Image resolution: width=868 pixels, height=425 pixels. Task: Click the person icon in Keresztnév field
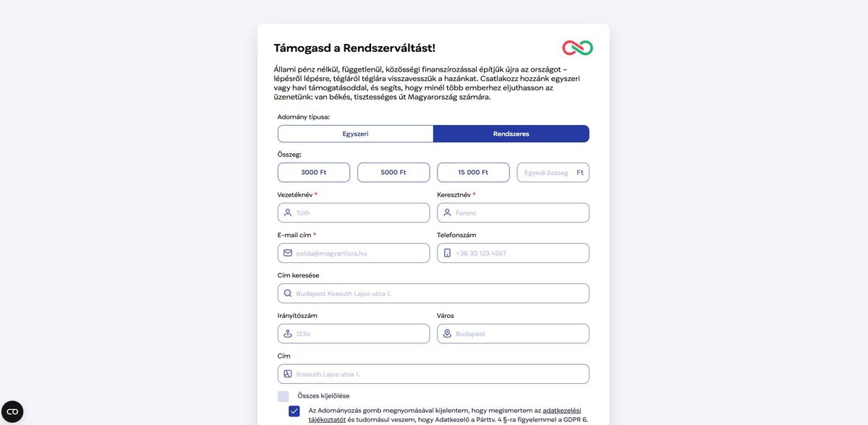point(447,212)
